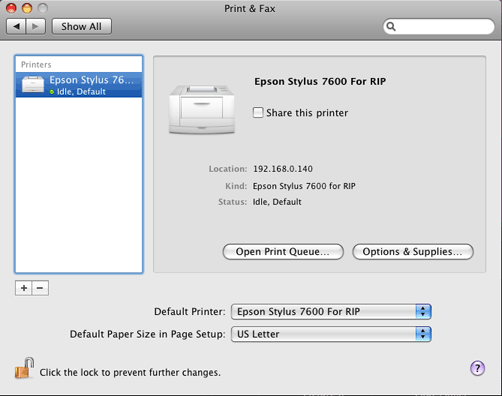
Task: Click the Status value Idle, Default
Action: coord(277,202)
